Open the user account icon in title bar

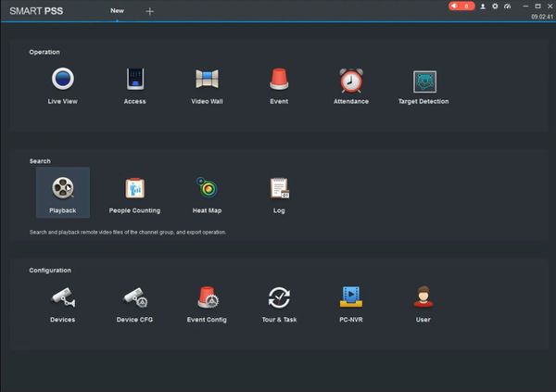point(483,6)
